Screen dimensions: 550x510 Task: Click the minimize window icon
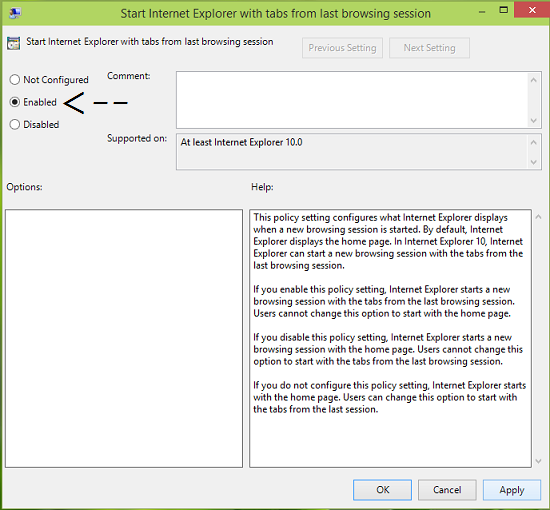click(x=482, y=12)
